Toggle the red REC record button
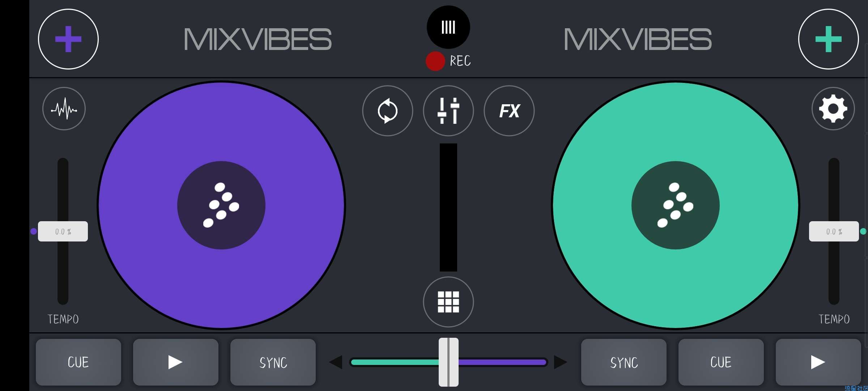868x391 pixels. pyautogui.click(x=435, y=61)
